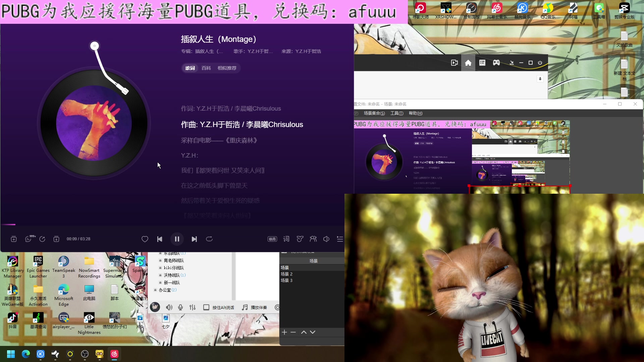Open the list panel icon in dark toolbar

pyautogui.click(x=482, y=63)
